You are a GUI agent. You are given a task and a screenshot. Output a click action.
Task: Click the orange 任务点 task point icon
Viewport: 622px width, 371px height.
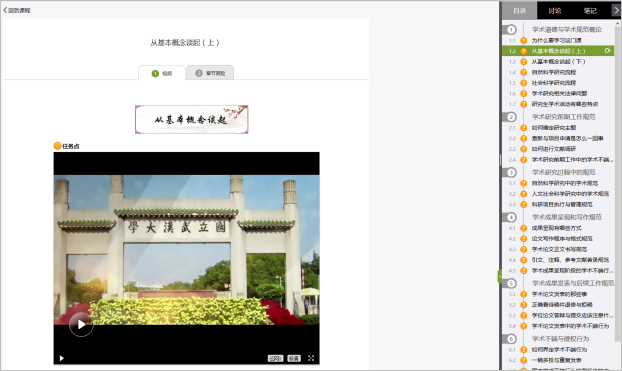pyautogui.click(x=58, y=146)
